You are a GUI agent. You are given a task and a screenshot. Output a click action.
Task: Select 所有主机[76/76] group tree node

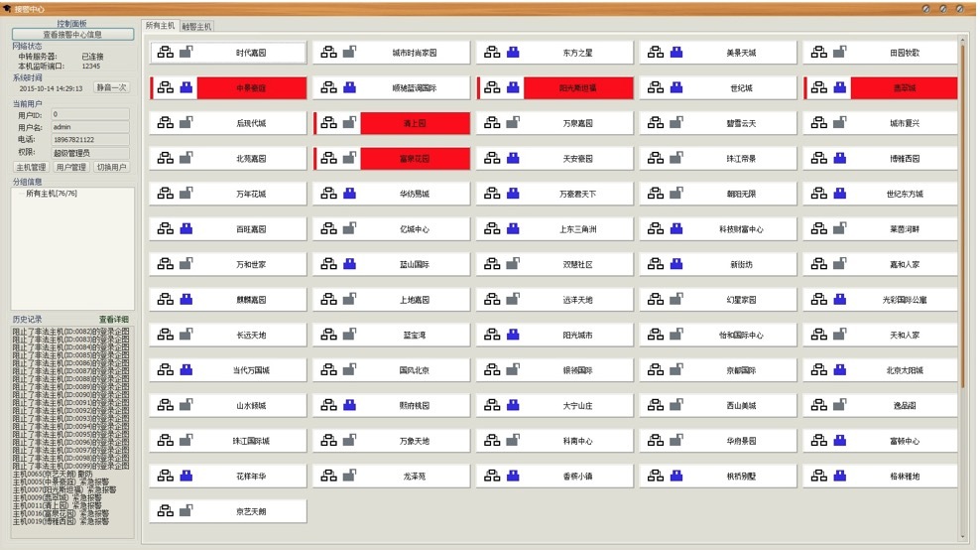(x=51, y=194)
